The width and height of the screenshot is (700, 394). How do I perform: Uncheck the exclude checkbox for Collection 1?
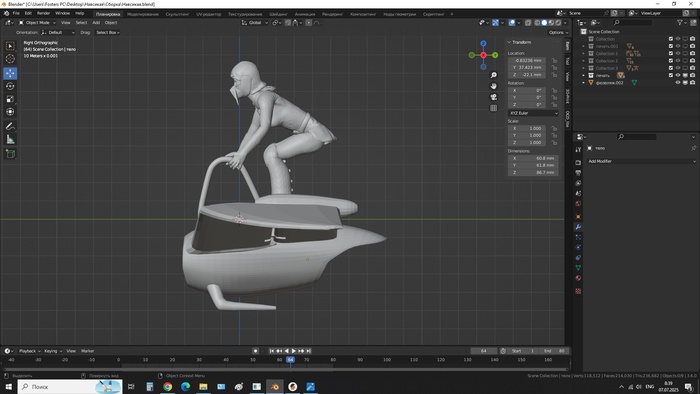pos(671,54)
